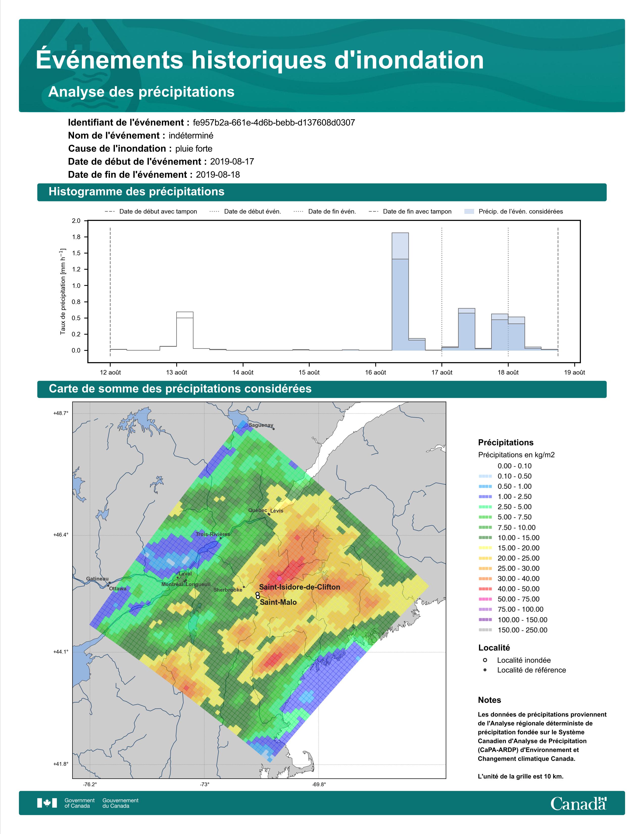Image resolution: width=644 pixels, height=834 pixels.
Task: Click the 'Taux de précipitation' y-axis label
Action: pyautogui.click(x=63, y=291)
